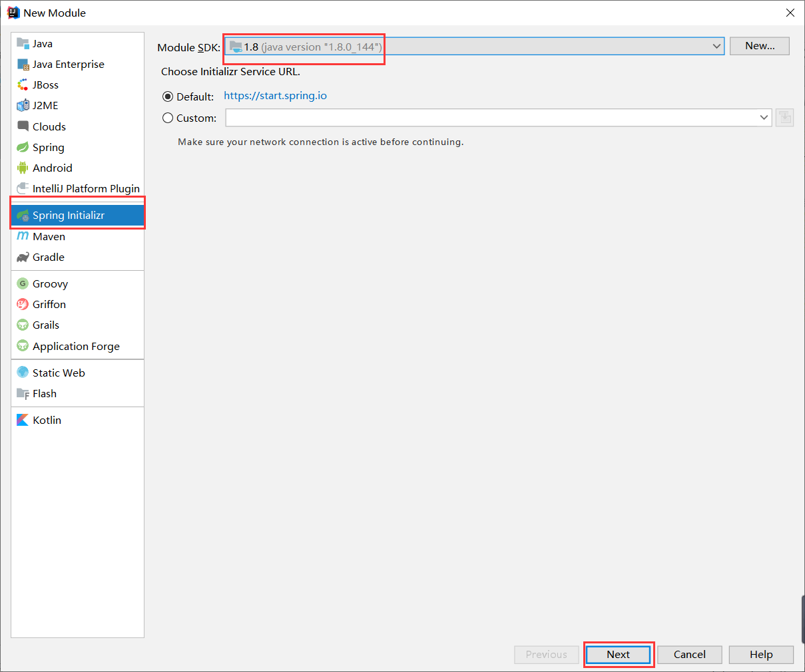Viewport: 805px width, 672px height.
Task: Click the Spring Initializr icon
Action: tap(23, 216)
